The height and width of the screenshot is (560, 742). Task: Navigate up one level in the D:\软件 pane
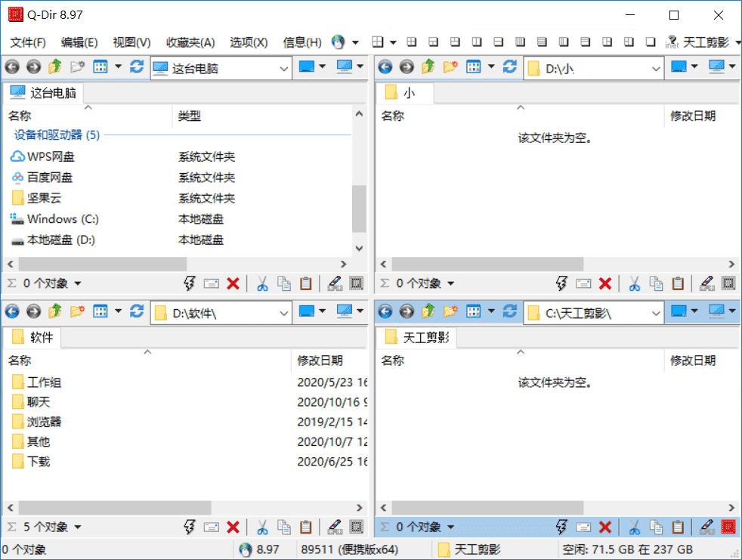tap(53, 311)
